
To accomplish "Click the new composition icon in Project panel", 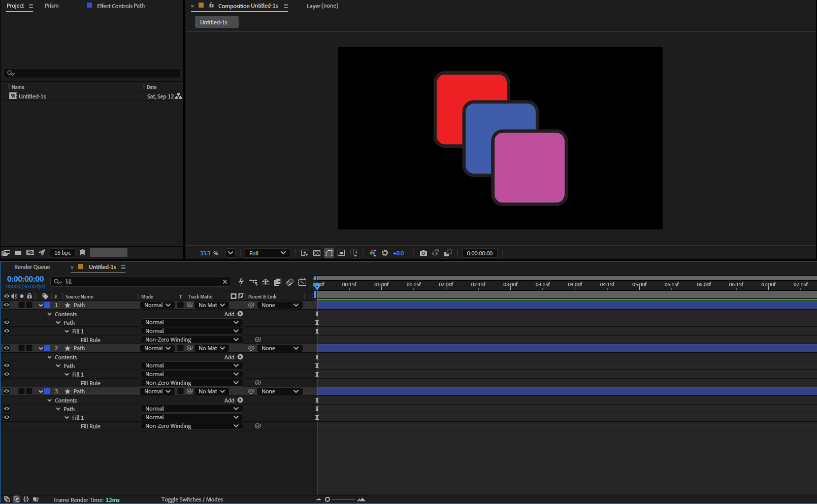I will pyautogui.click(x=30, y=253).
